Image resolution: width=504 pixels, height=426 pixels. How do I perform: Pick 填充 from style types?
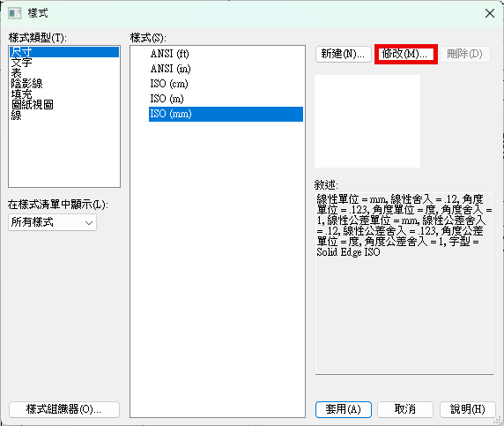pyautogui.click(x=21, y=94)
